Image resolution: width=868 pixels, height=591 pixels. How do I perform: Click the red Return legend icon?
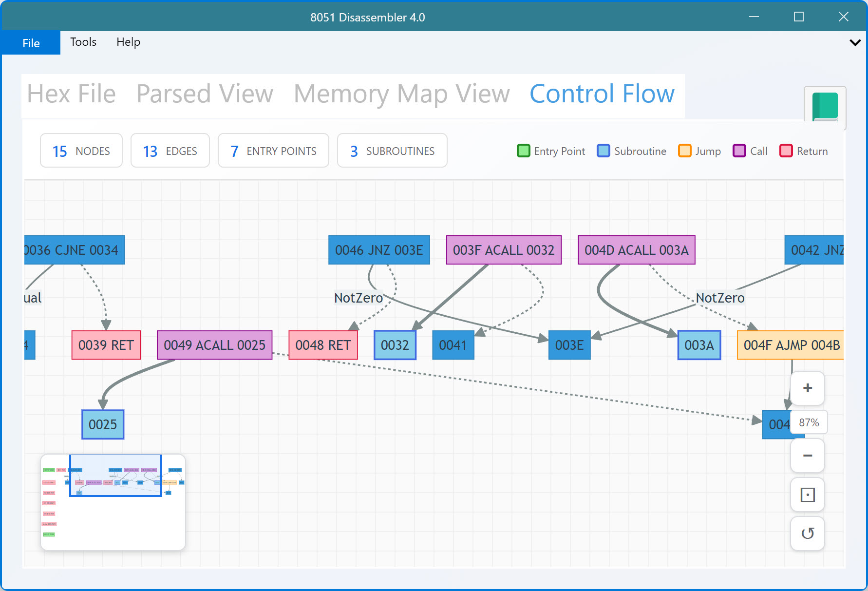[x=786, y=151]
